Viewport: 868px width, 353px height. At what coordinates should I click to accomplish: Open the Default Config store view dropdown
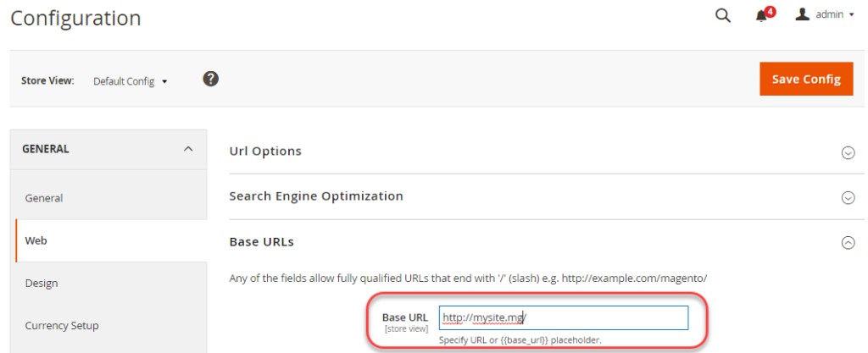[x=130, y=81]
